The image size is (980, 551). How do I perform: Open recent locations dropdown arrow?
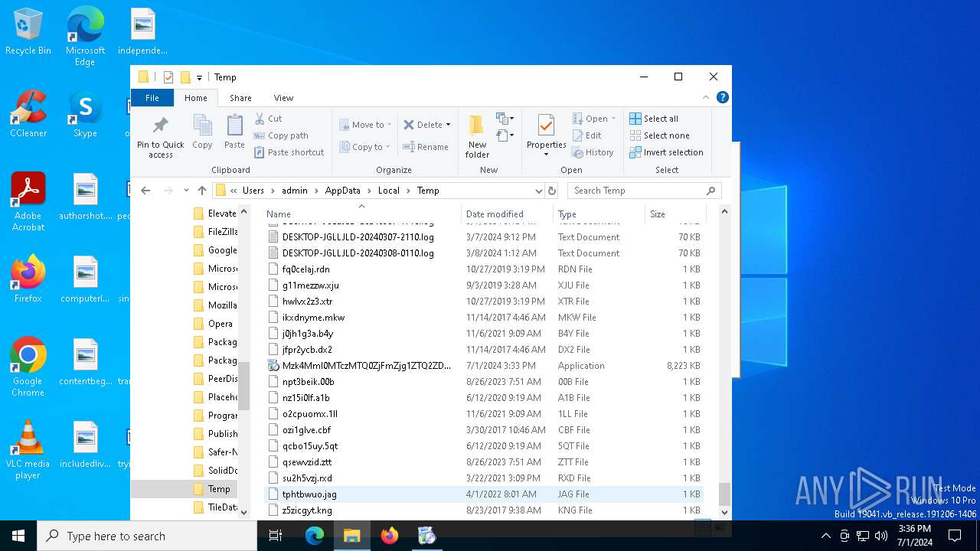point(186,191)
